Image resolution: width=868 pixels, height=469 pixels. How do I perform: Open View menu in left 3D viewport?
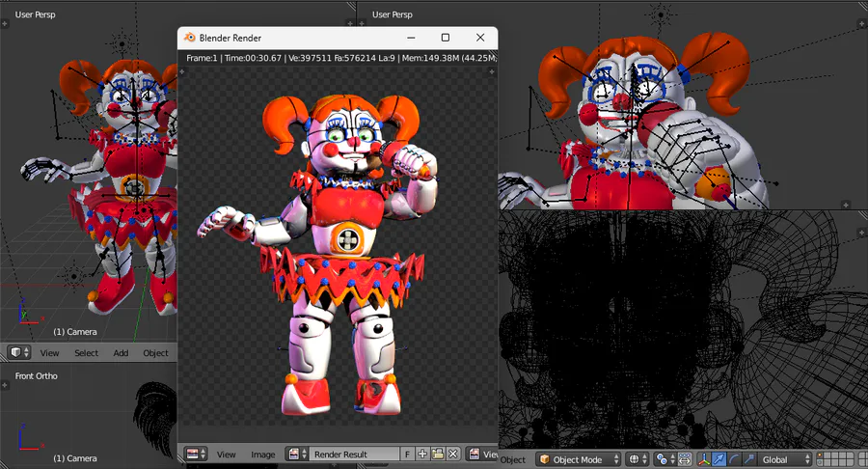(x=49, y=353)
